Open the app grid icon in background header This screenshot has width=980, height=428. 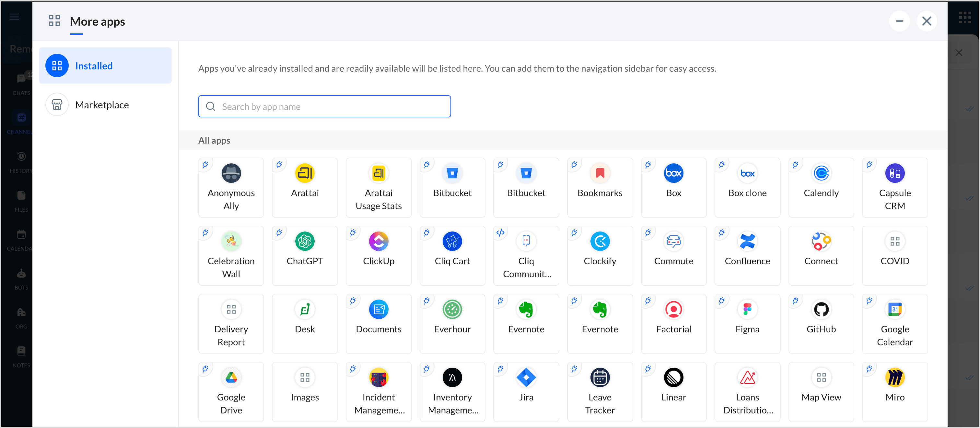click(x=965, y=17)
